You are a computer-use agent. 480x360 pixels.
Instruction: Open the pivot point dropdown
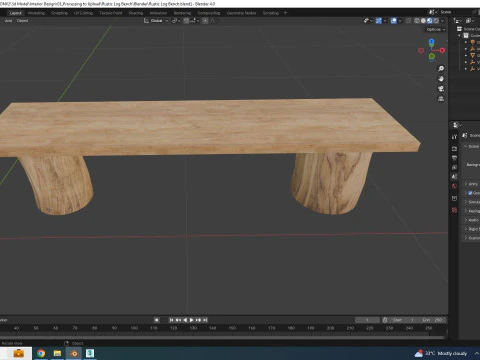(176, 21)
